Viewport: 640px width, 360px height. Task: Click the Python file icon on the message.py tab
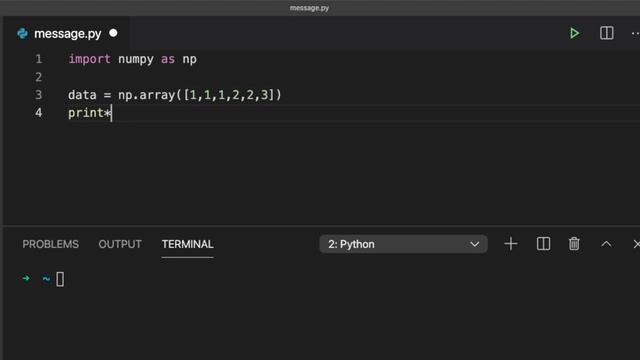pos(22,33)
